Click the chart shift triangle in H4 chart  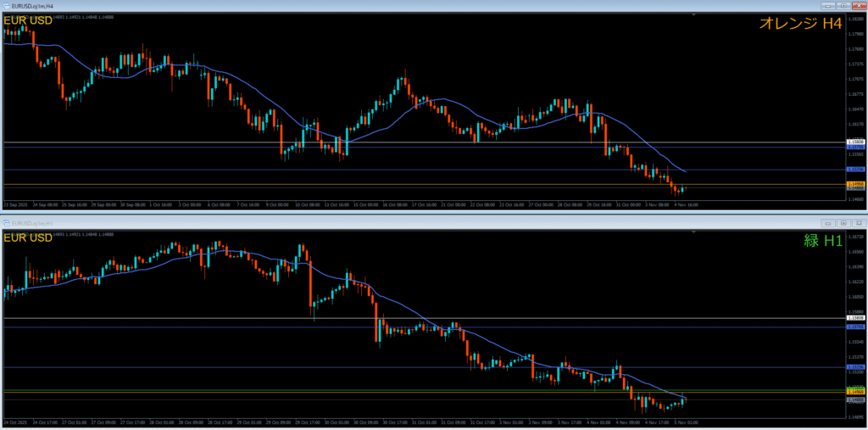[x=693, y=15]
